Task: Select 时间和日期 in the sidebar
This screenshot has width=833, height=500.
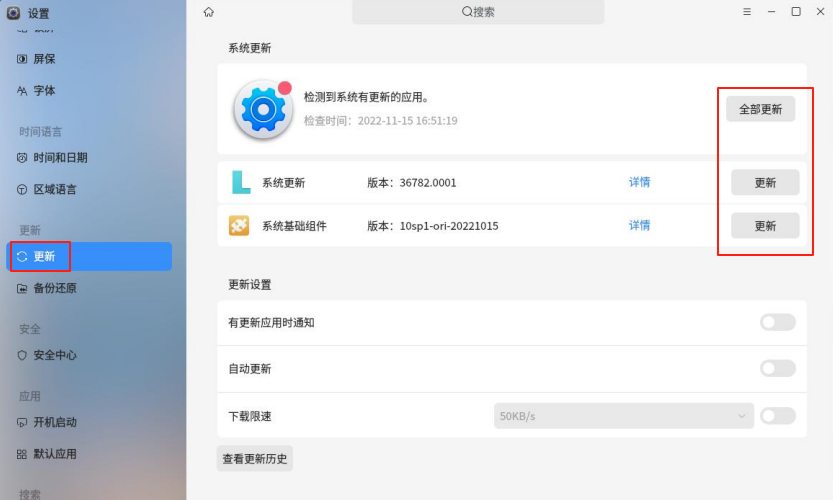Action: click(x=60, y=158)
